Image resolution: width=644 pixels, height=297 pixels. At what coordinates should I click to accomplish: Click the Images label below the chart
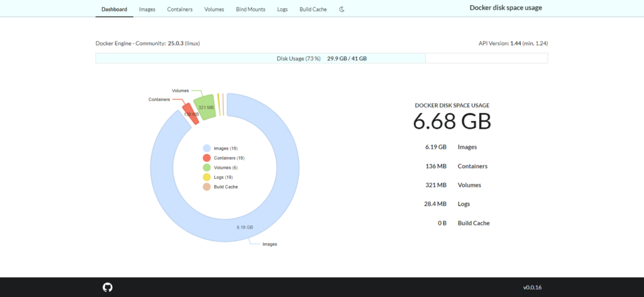point(270,244)
